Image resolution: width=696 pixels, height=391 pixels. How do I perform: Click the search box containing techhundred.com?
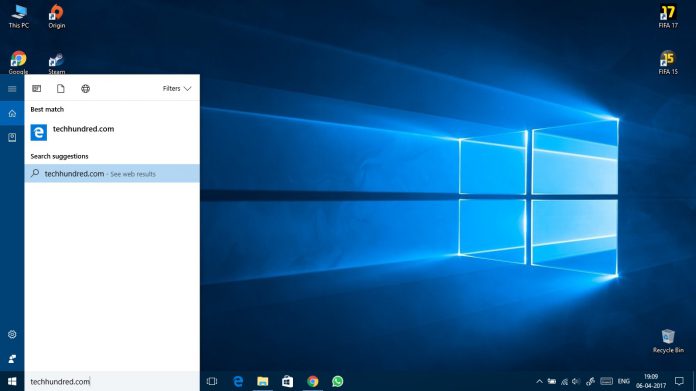pyautogui.click(x=112, y=381)
